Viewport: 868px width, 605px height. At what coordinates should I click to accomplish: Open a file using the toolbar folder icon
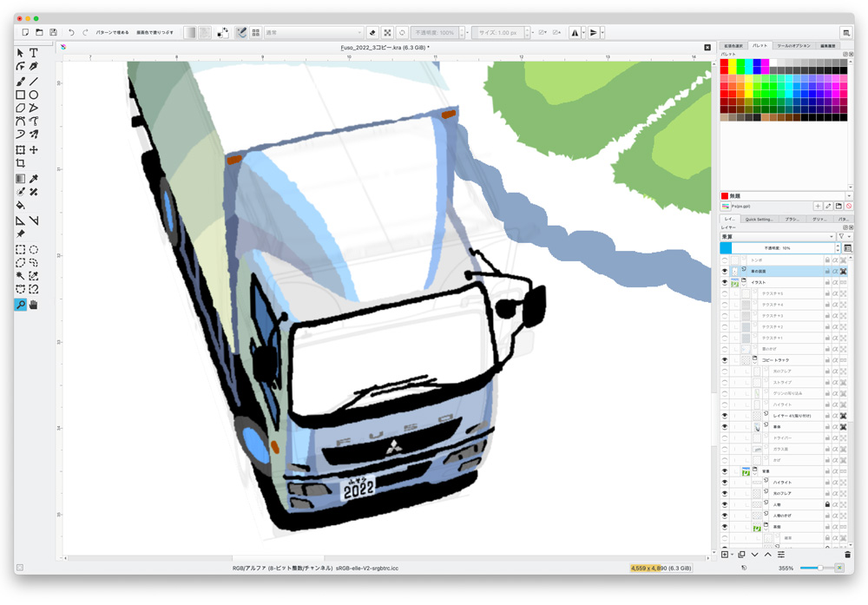tap(39, 33)
